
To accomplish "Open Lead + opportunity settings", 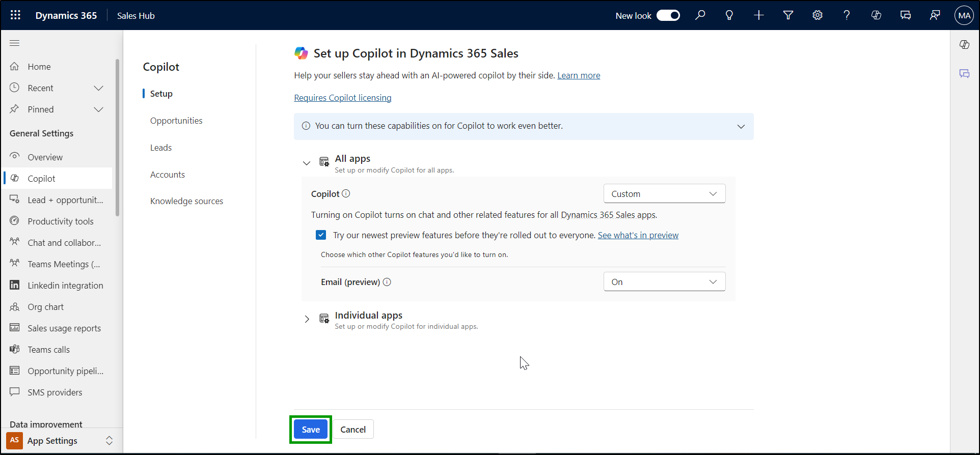I will tap(57, 200).
